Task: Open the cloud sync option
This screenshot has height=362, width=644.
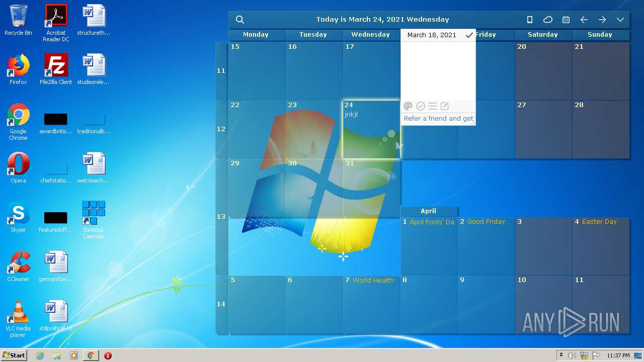Action: pyautogui.click(x=548, y=20)
